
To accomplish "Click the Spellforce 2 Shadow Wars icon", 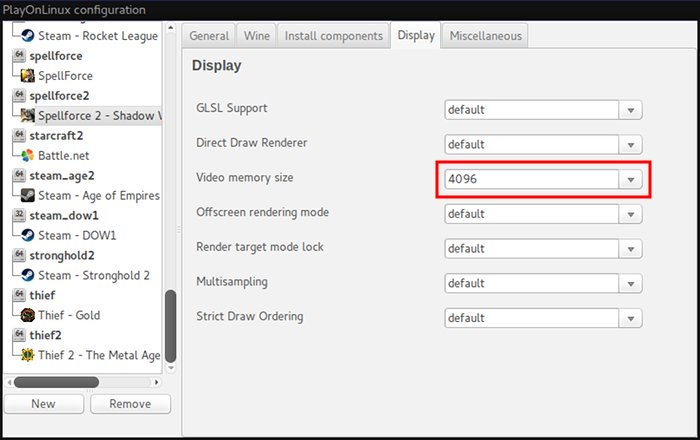I will point(28,115).
